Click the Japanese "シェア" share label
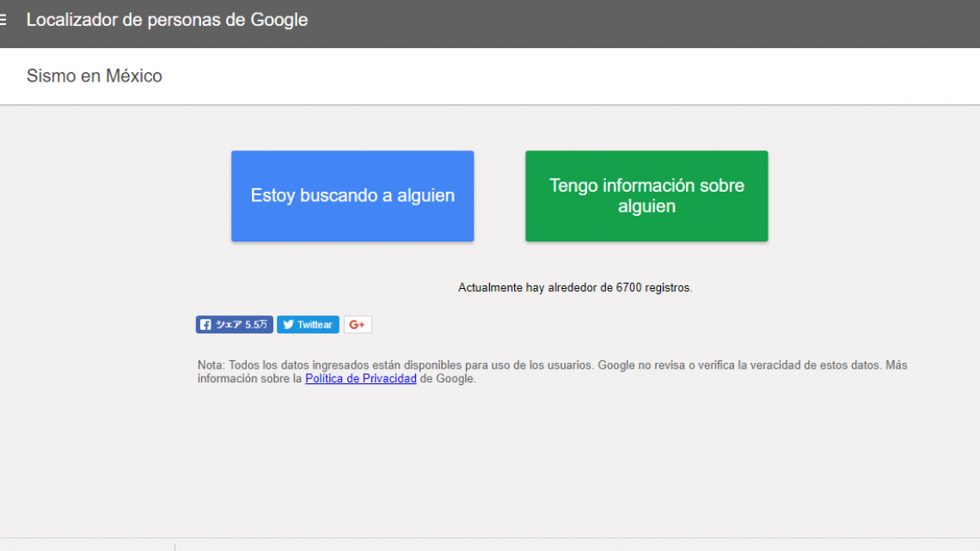Image resolution: width=980 pixels, height=551 pixels. pyautogui.click(x=228, y=325)
